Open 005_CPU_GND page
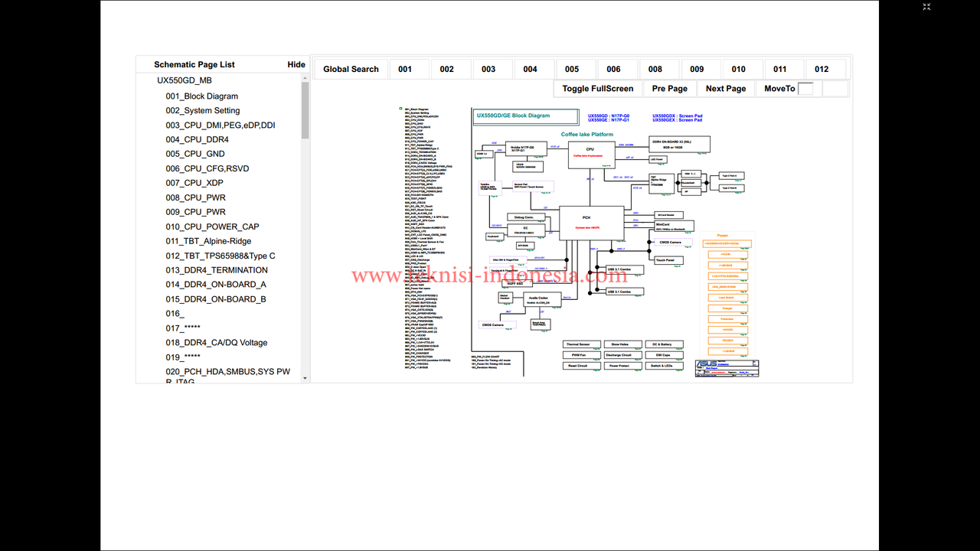Image resolution: width=980 pixels, height=551 pixels. [195, 154]
